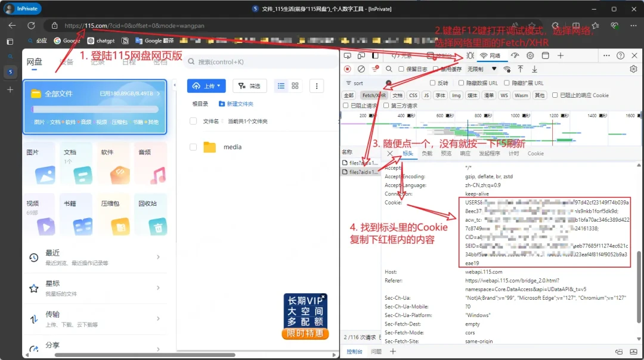Click the DevTools inspect element picker icon
Viewport: 644px width, 360px height.
coord(348,55)
